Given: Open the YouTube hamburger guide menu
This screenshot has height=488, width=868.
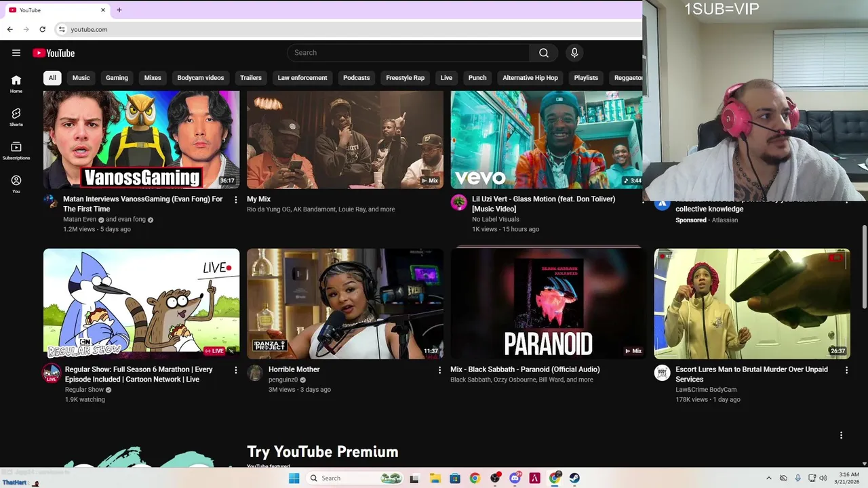Looking at the screenshot, I should click(16, 53).
